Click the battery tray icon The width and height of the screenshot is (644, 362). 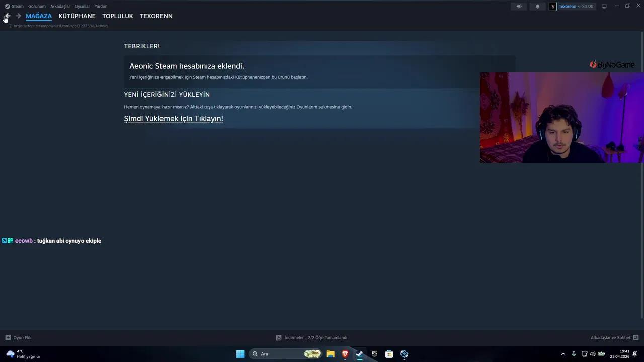[x=601, y=354]
